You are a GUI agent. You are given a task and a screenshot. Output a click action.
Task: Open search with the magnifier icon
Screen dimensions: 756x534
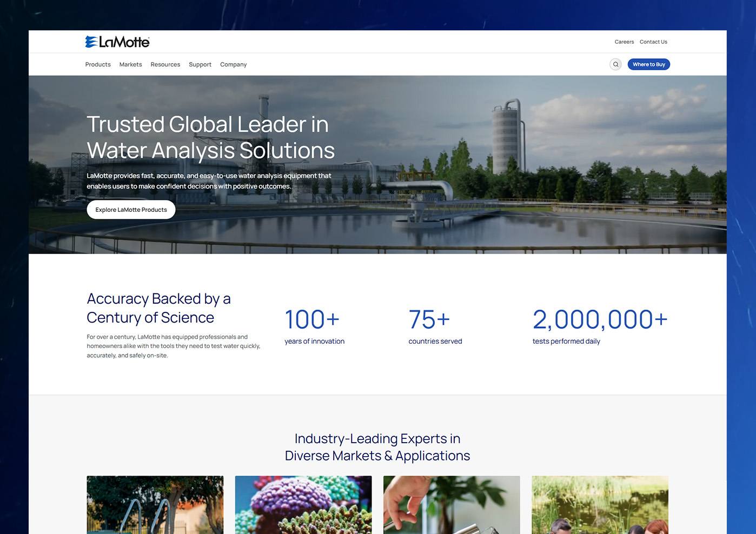(x=615, y=64)
